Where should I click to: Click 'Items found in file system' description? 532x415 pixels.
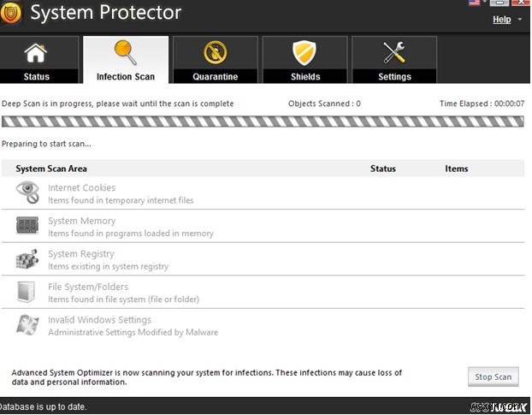pos(123,299)
